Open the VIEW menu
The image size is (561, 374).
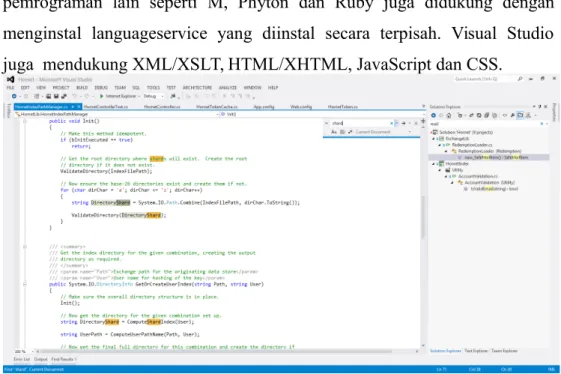point(41,88)
